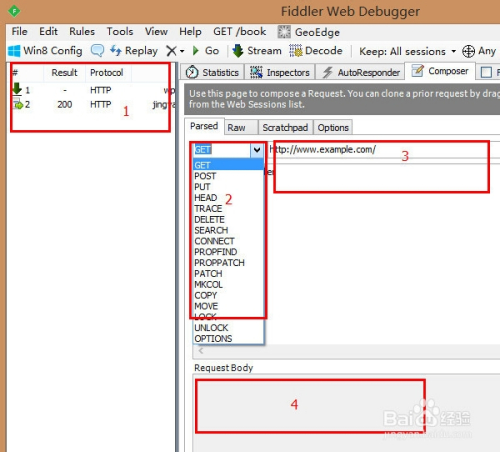Click the left scroll arrow of headers box
Image resolution: width=500 pixels, height=452 pixels.
(201, 351)
